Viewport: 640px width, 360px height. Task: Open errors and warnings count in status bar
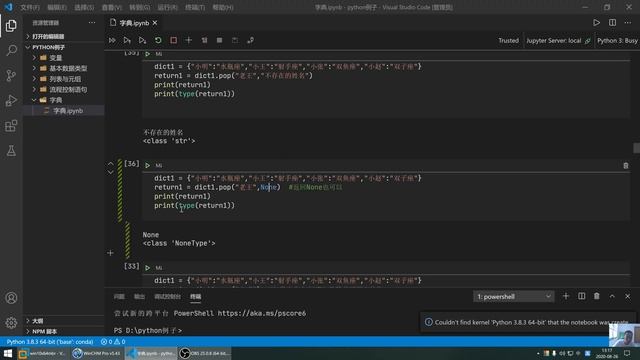pyautogui.click(x=113, y=342)
